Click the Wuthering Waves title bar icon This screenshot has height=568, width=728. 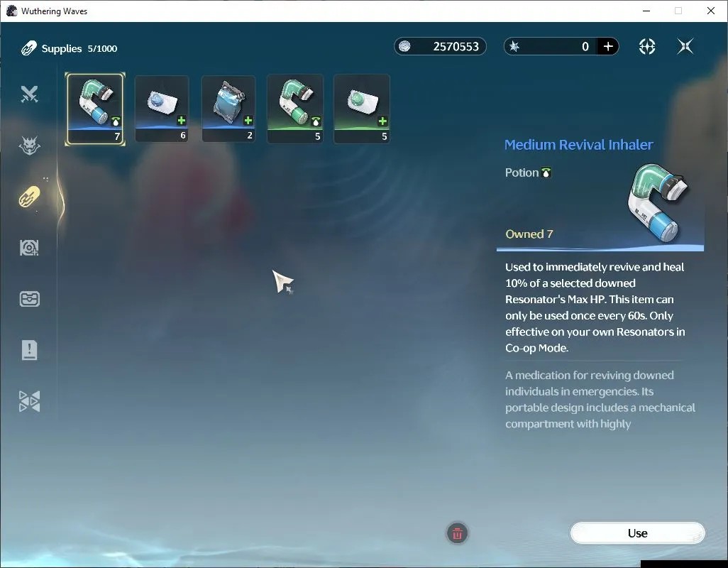pos(11,11)
